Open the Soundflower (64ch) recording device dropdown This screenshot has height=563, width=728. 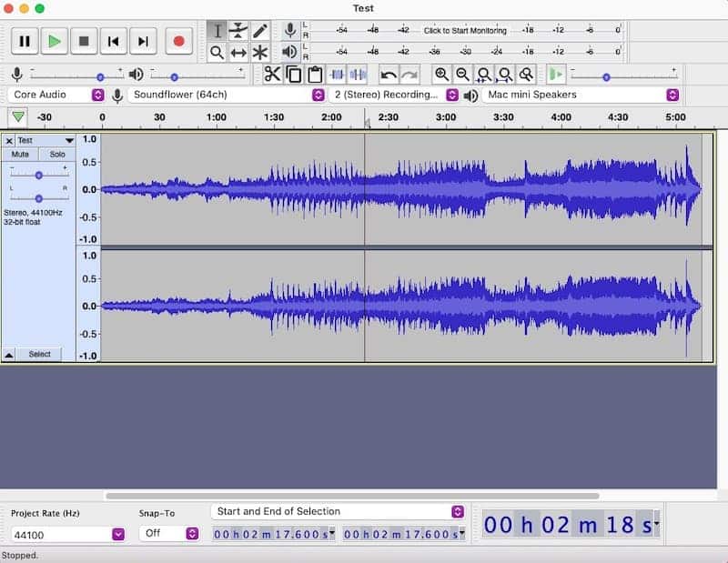pyautogui.click(x=227, y=95)
